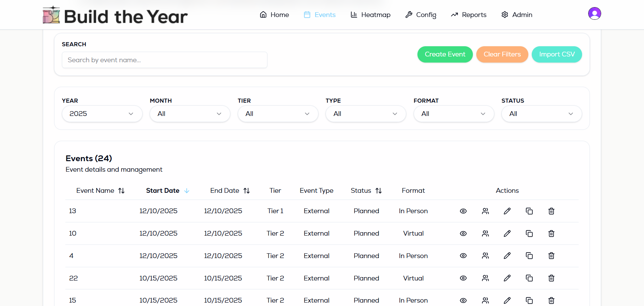
Task: Sort the table by Event Name
Action: [x=100, y=191]
